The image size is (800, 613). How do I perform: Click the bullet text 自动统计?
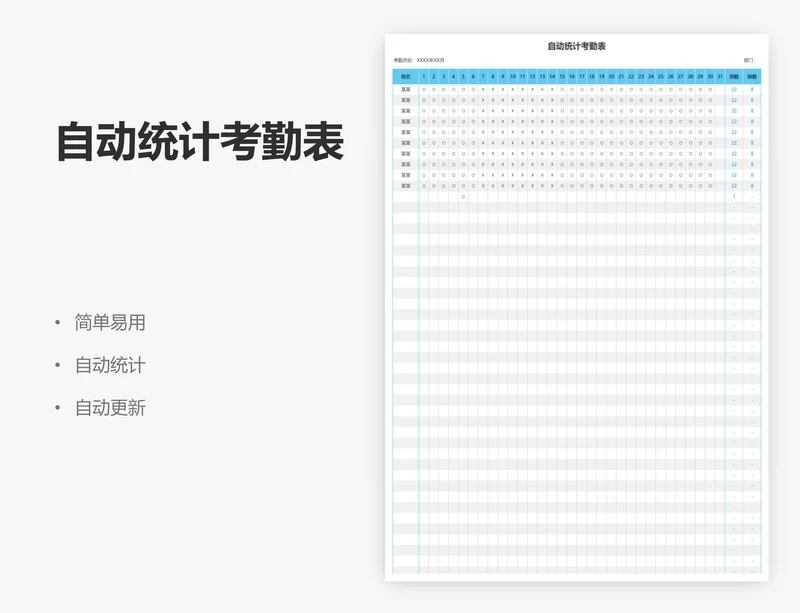pyautogui.click(x=110, y=365)
